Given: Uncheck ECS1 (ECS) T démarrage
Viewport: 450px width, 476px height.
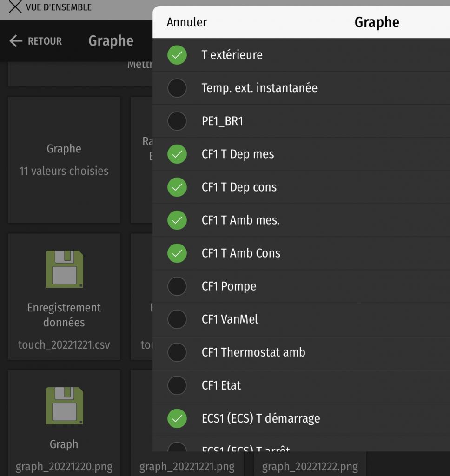Looking at the screenshot, I should pyautogui.click(x=177, y=418).
